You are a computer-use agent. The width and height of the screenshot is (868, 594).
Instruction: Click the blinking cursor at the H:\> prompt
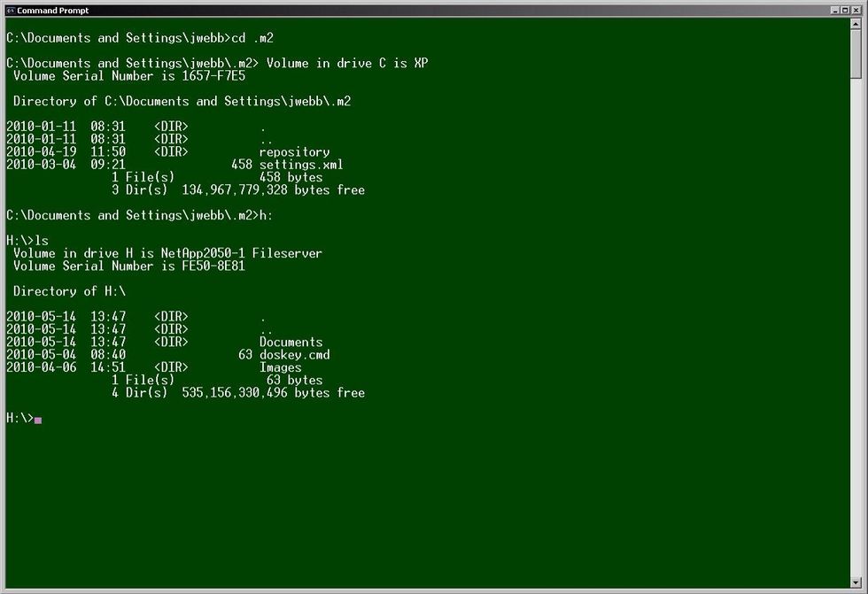(x=36, y=420)
